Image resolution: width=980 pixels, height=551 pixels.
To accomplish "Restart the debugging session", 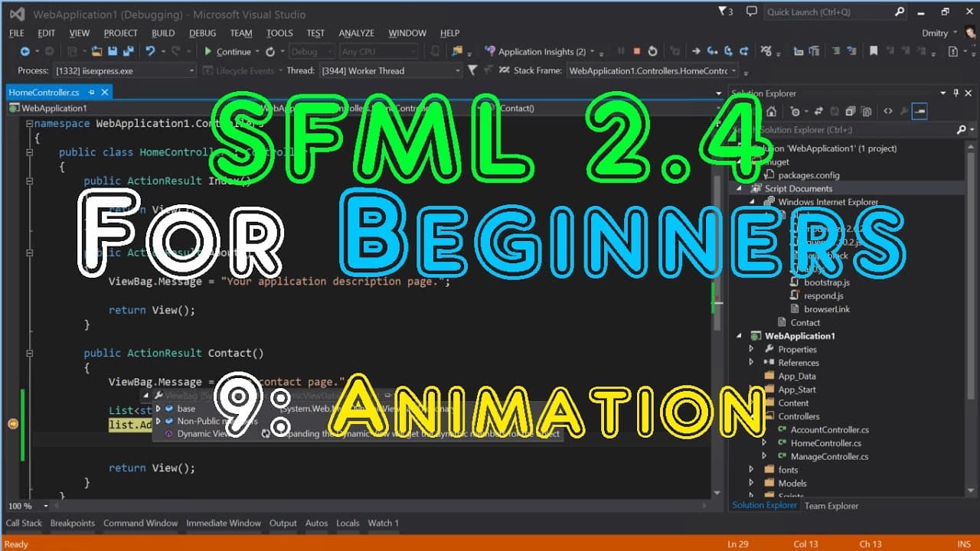I will (x=652, y=51).
